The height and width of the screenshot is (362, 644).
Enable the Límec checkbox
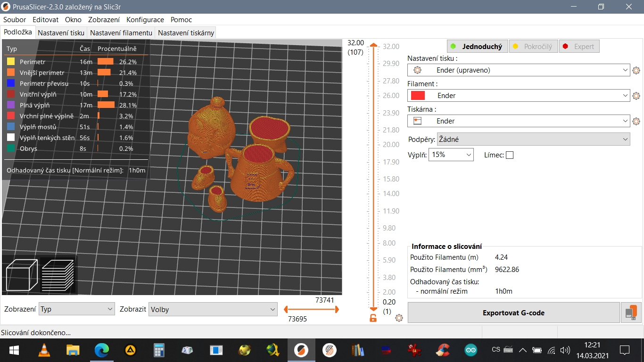tap(509, 155)
